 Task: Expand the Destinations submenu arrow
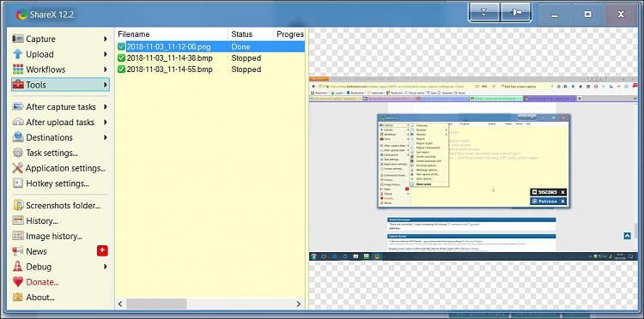coord(106,137)
